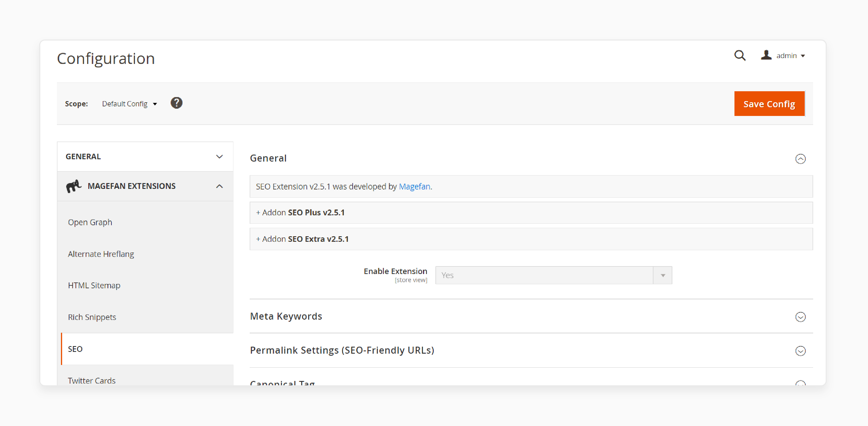Select the SEO sidebar tab
The width and height of the screenshot is (868, 426).
(147, 349)
